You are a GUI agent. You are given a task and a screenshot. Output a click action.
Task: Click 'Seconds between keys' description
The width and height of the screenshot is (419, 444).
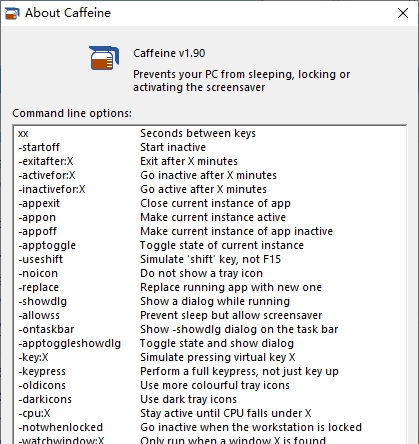[x=198, y=133]
